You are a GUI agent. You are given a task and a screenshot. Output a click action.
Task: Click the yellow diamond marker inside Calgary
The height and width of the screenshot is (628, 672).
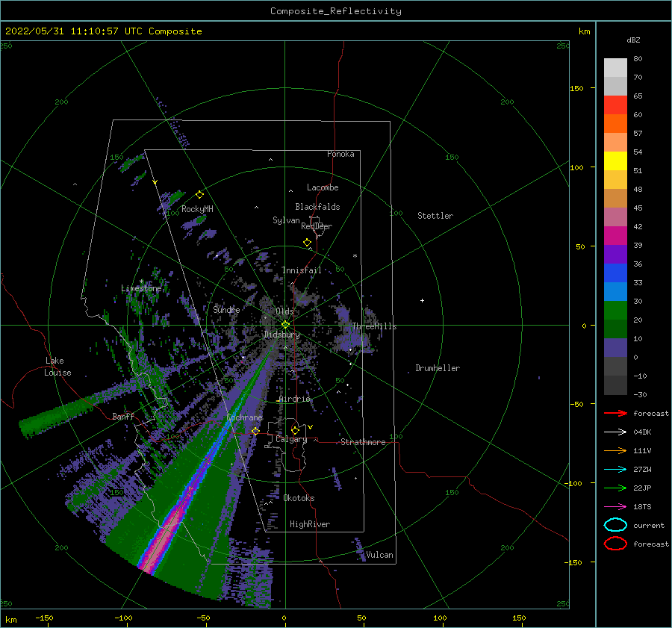pos(295,430)
